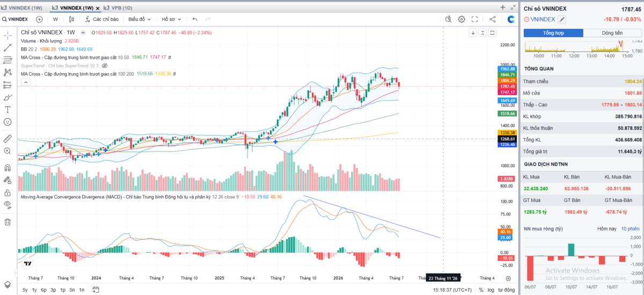This screenshot has height=295, width=644.
Task: Switch to the VPB (1D) tab
Action: click(x=119, y=8)
